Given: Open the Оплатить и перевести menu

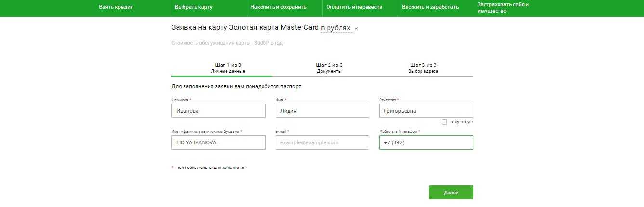Looking at the screenshot, I should pyautogui.click(x=354, y=7).
